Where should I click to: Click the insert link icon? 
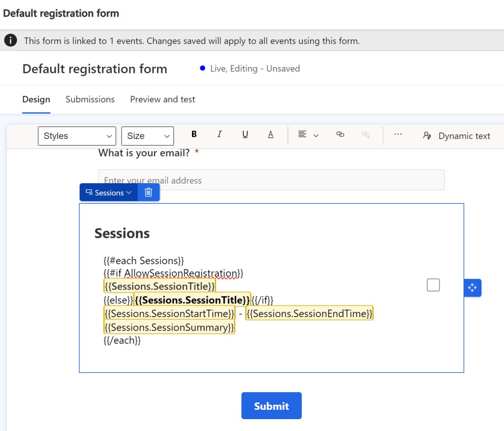(x=340, y=134)
